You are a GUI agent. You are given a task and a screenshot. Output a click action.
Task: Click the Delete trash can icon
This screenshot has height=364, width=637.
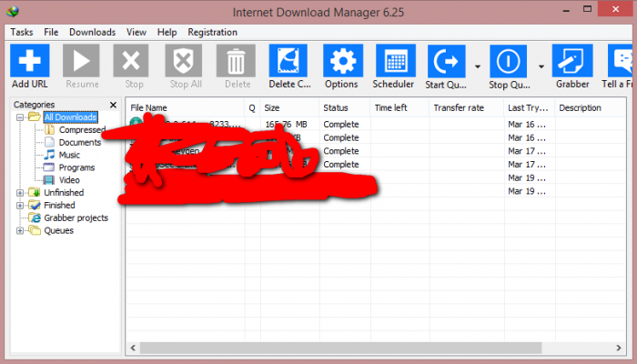point(236,61)
